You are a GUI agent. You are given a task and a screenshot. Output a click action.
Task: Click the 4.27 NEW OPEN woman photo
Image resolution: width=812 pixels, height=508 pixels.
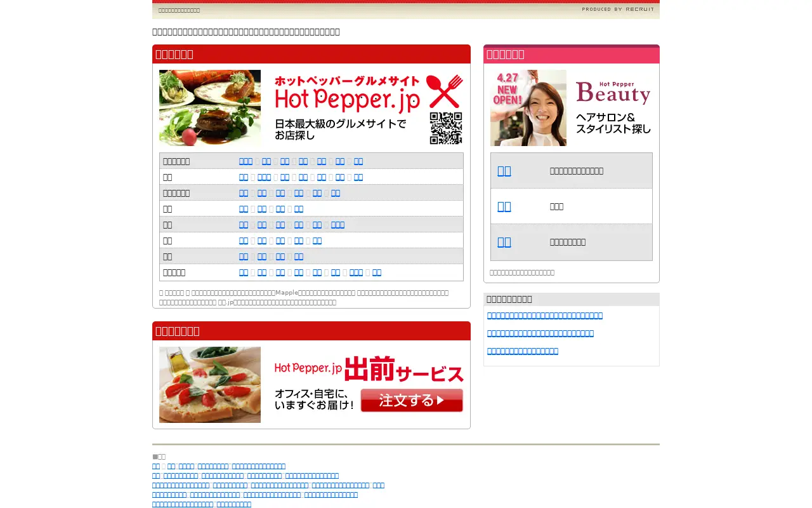[528, 108]
